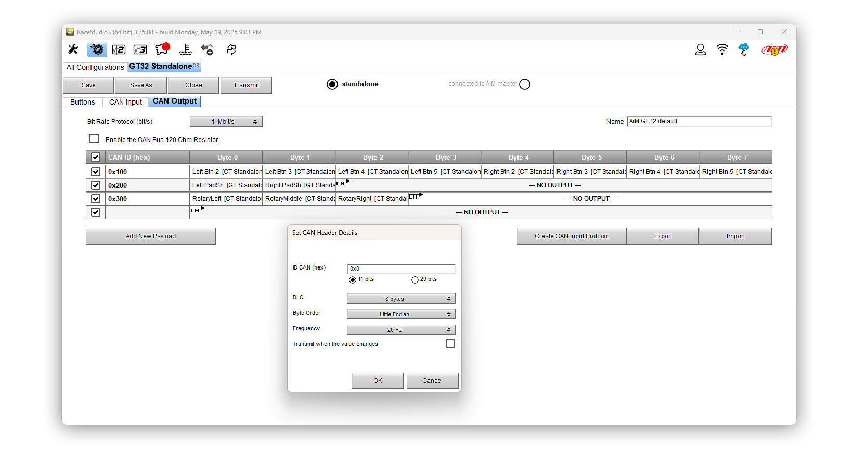Open the Frequency 20 Hz dropdown
The width and height of the screenshot is (868, 461).
[x=401, y=330]
